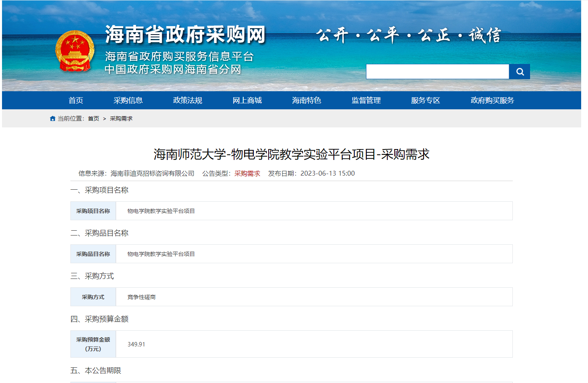588x383 pixels.
Task: Click project name value 物电学院教学实验平台项目
Action: click(161, 211)
